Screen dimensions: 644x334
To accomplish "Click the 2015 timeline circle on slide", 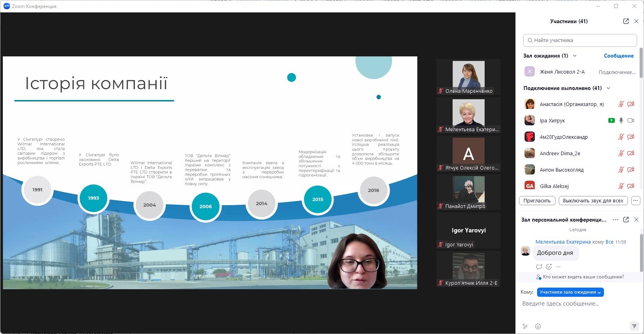I will 318,199.
